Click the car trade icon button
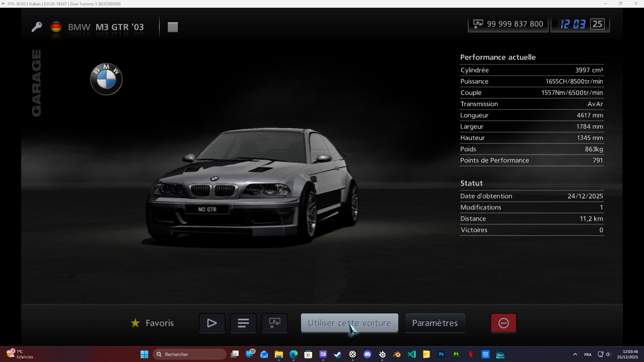Screen dimensions: 644x362 [275, 323]
